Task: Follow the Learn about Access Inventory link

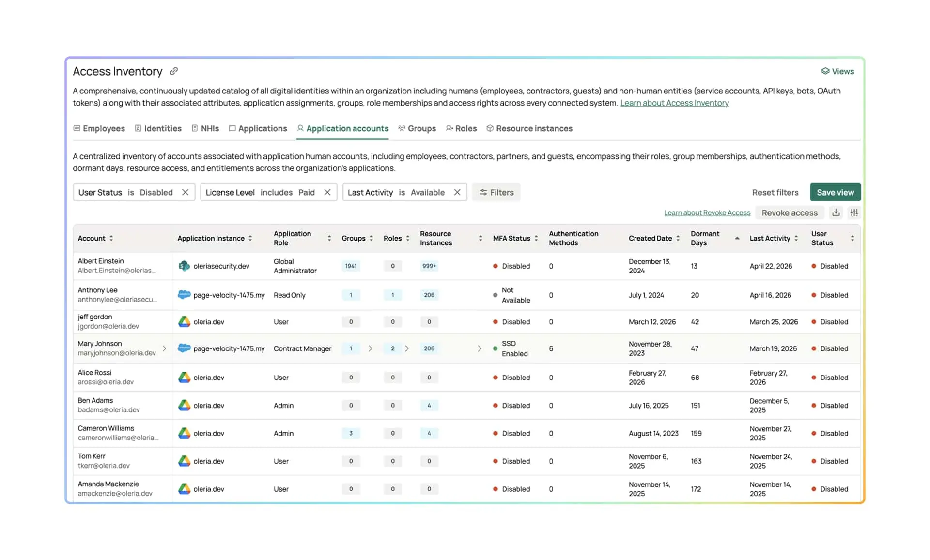Action: tap(674, 103)
